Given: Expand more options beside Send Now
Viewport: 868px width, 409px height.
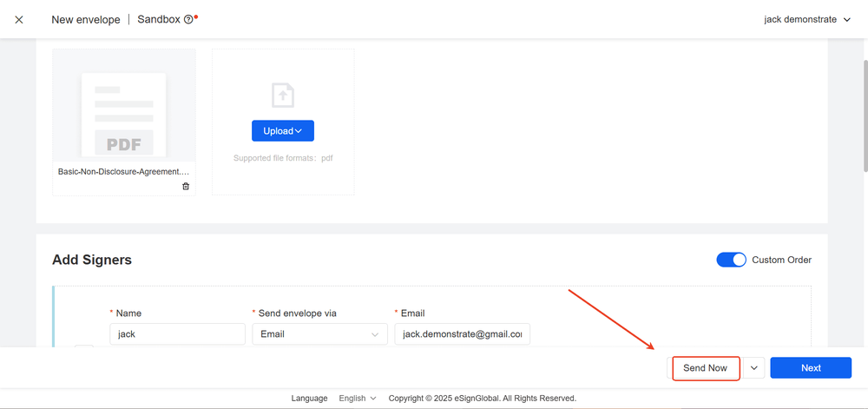Looking at the screenshot, I should (753, 368).
